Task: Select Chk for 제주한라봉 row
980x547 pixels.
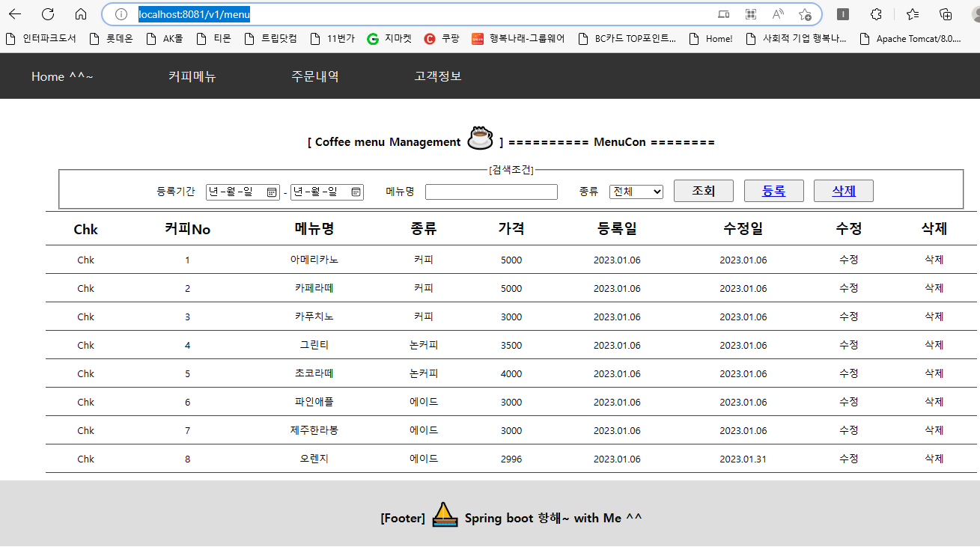Action: coord(86,430)
